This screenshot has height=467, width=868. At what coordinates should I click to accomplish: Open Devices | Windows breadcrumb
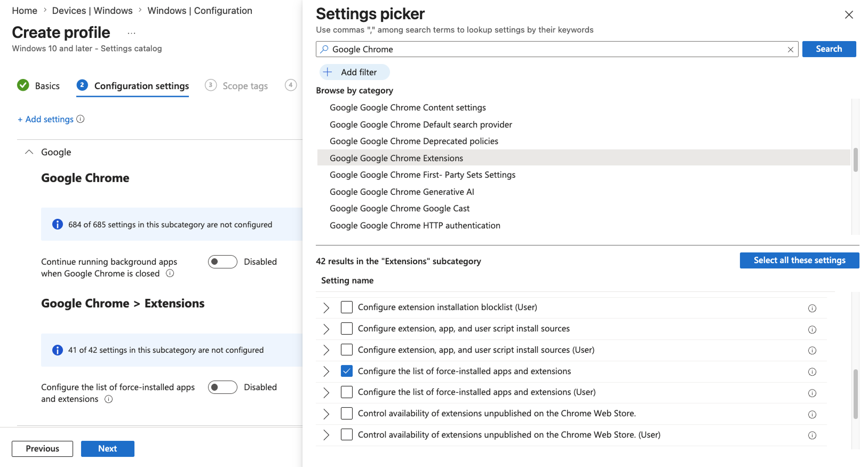pos(92,11)
